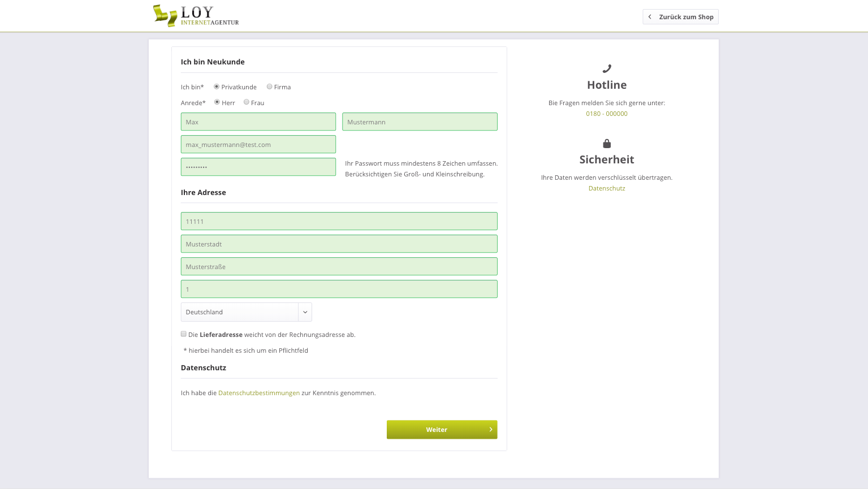
Task: Choose Herr as salutation
Action: (217, 102)
